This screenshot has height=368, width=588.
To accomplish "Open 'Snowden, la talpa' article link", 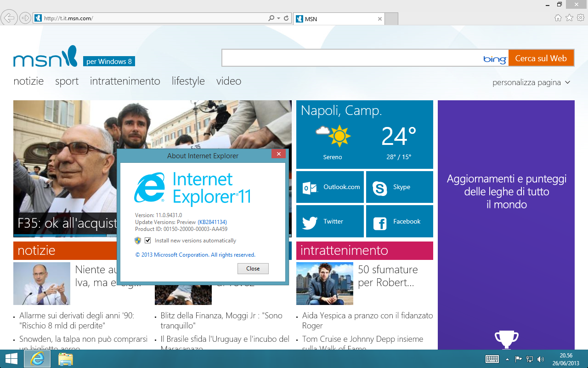I will [84, 344].
